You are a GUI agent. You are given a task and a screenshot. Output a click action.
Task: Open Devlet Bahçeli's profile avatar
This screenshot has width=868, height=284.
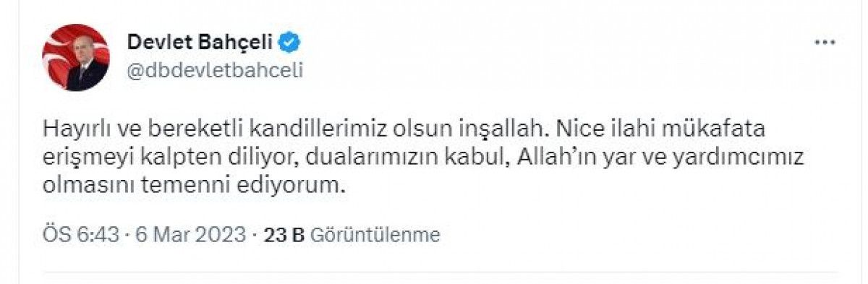[x=76, y=57]
